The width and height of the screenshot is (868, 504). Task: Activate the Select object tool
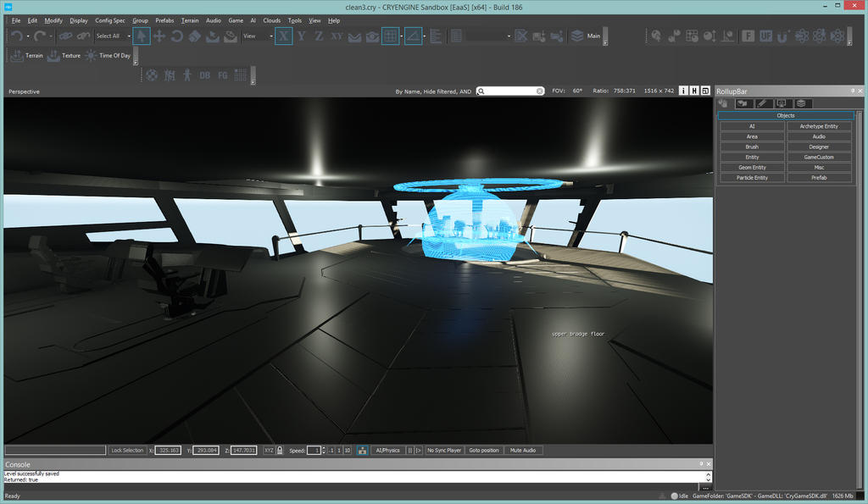coord(142,36)
